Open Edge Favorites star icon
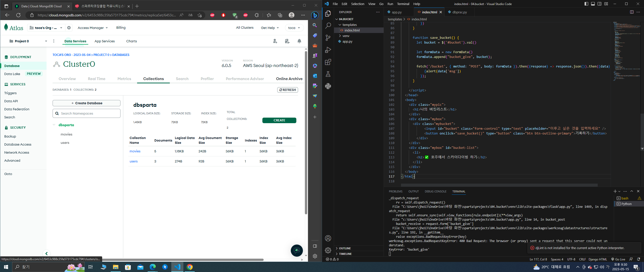 pyautogui.click(x=269, y=15)
